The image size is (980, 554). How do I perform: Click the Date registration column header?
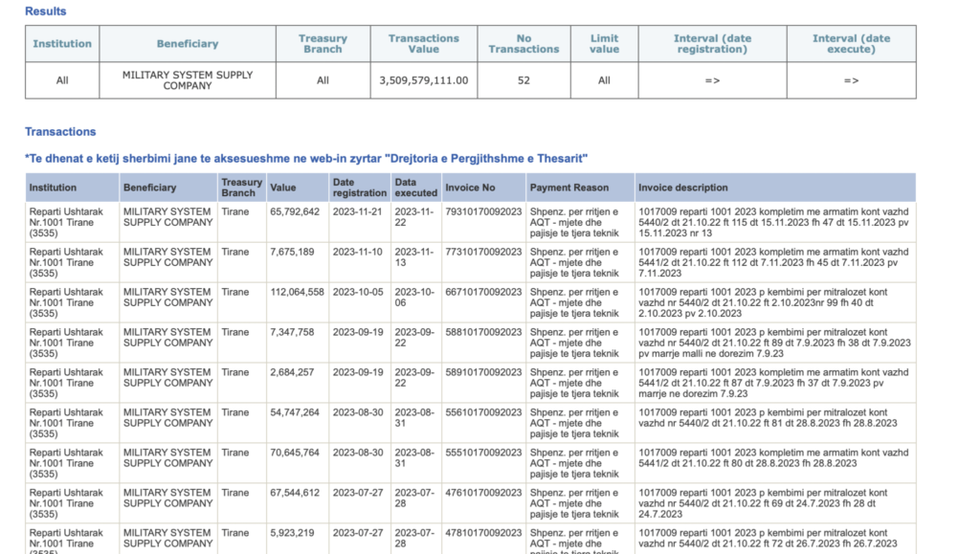[360, 188]
